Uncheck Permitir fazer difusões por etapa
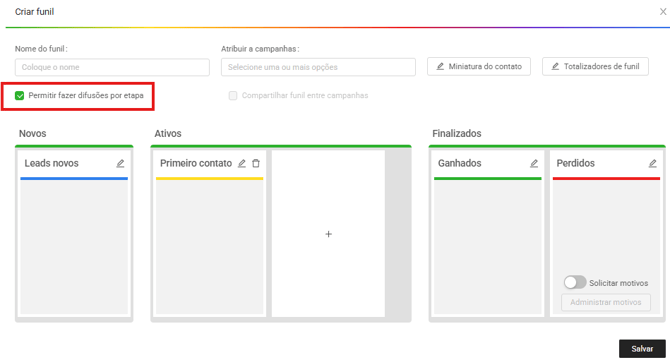This screenshot has width=670, height=360. pos(20,96)
